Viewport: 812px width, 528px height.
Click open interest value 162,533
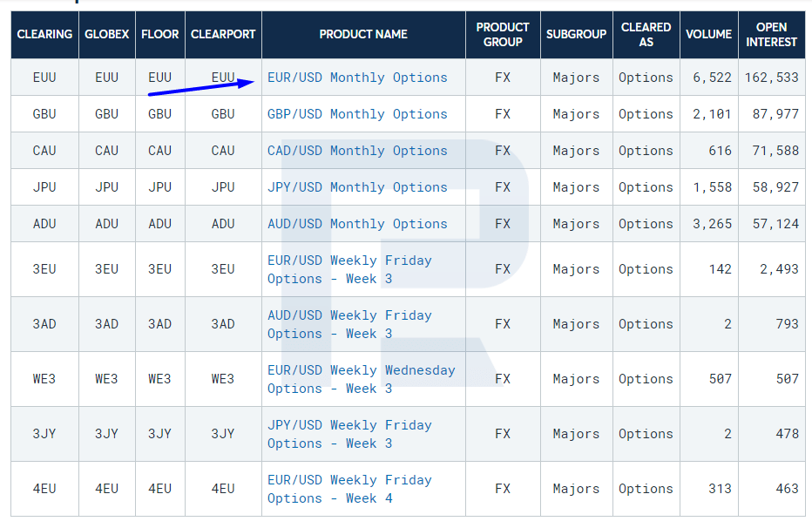pos(772,78)
